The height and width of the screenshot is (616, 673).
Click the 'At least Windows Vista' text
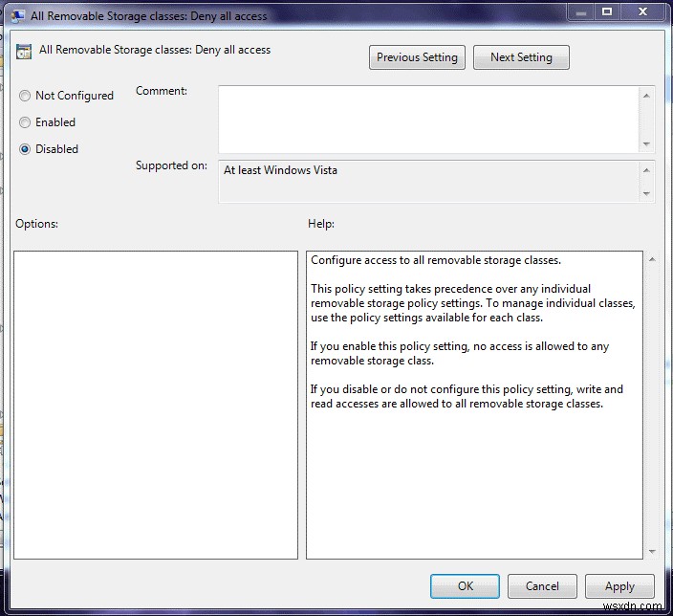click(280, 170)
